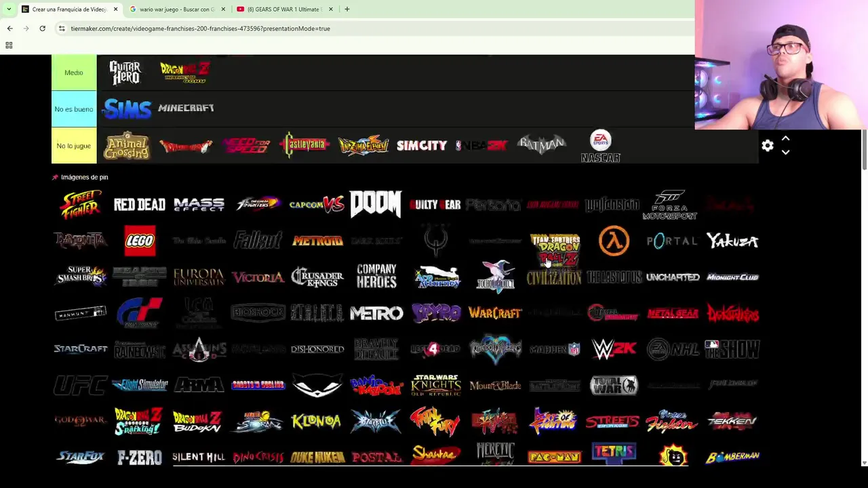Select the Uncharted logo

(673, 277)
